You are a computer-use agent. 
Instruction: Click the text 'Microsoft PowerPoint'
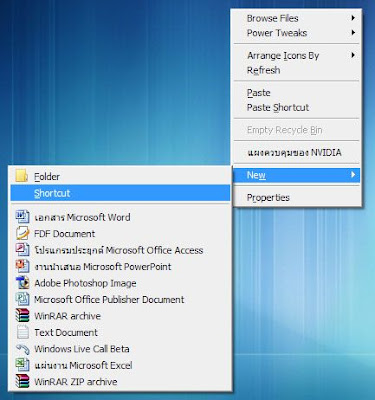tap(127, 267)
